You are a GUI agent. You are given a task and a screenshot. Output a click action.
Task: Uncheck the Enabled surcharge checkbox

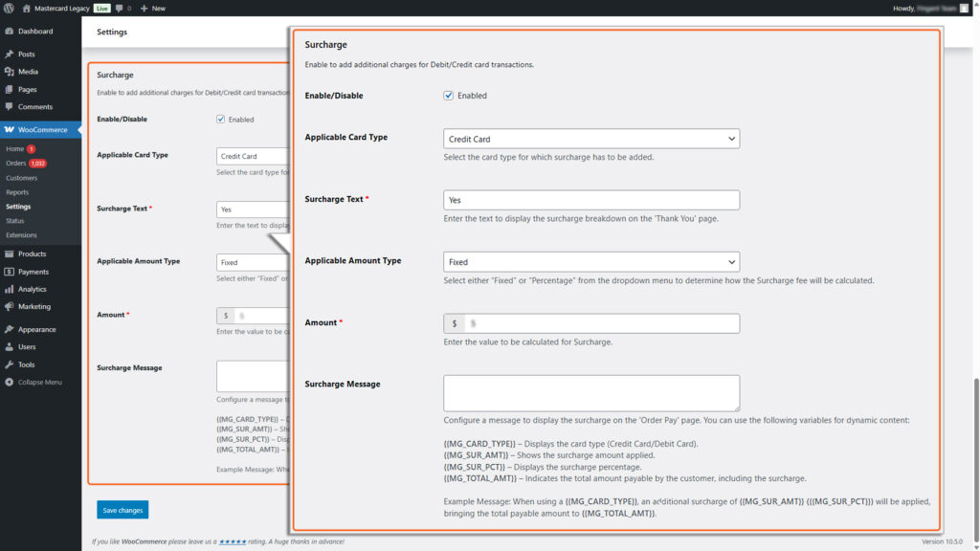pyautogui.click(x=448, y=95)
